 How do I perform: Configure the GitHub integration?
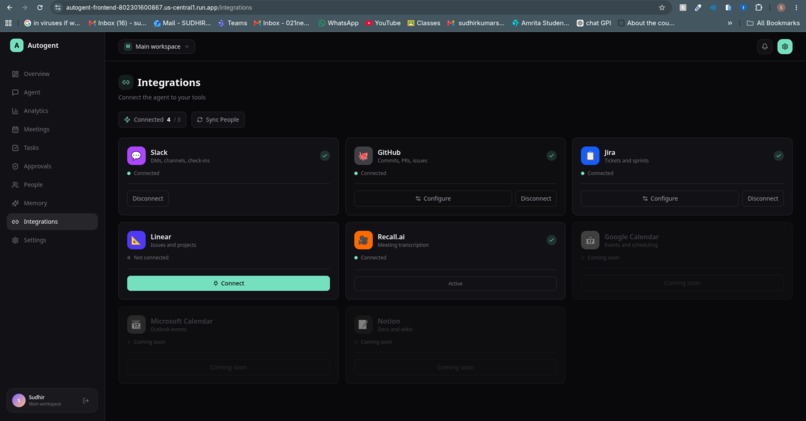click(x=433, y=198)
